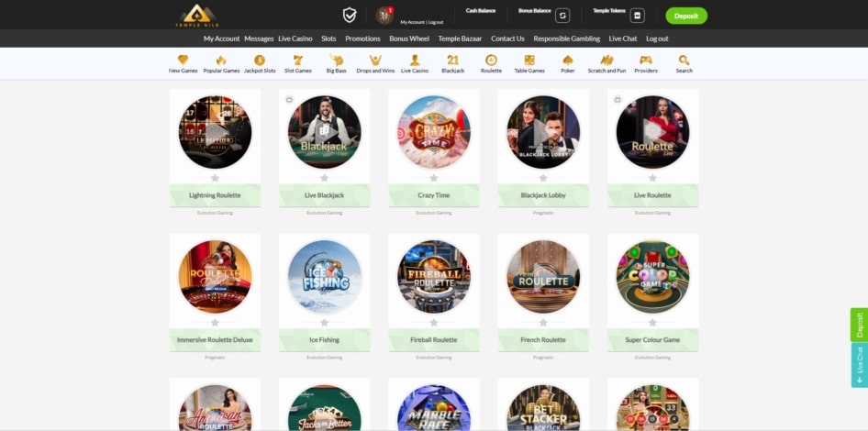Open Live Chat side tab
This screenshot has width=868, height=431.
tap(859, 365)
